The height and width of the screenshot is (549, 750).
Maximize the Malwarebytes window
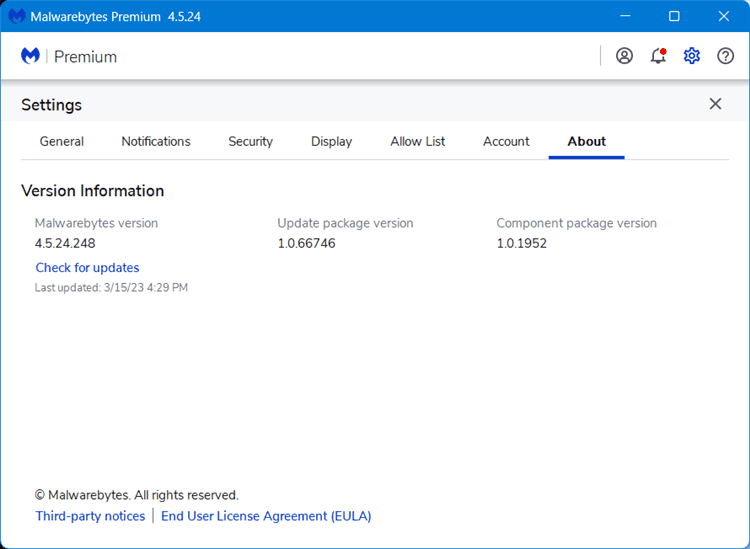674,16
